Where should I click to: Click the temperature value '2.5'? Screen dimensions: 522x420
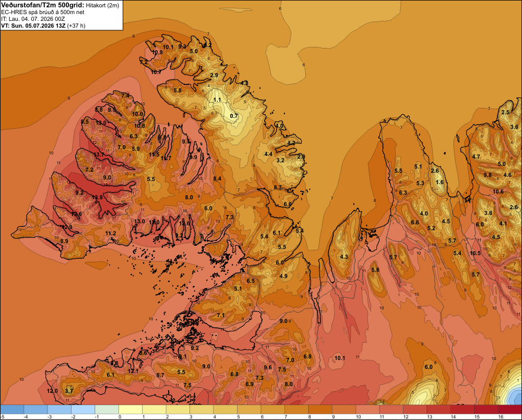pyautogui.click(x=505, y=112)
